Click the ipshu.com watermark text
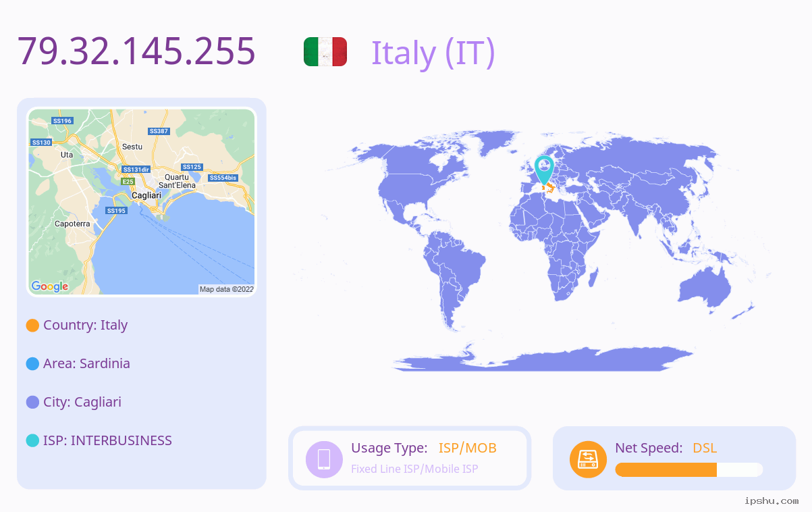Viewport: 812px width, 512px height. tap(772, 501)
